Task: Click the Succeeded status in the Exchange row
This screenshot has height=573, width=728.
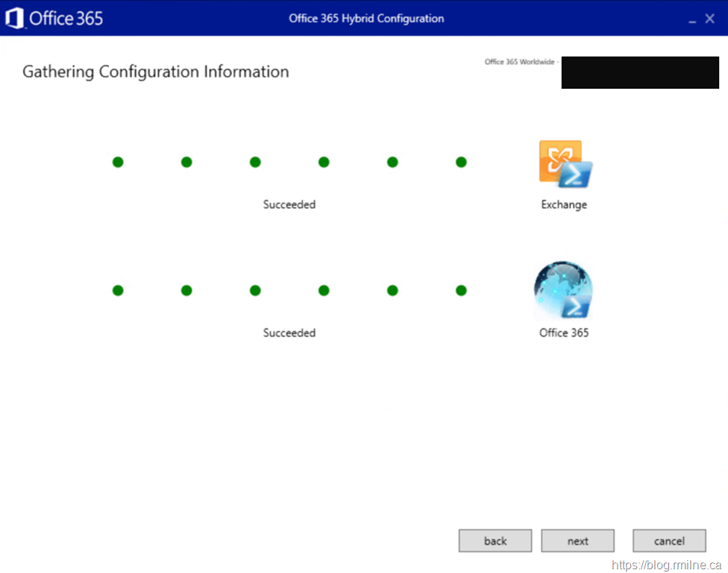Action: click(289, 204)
